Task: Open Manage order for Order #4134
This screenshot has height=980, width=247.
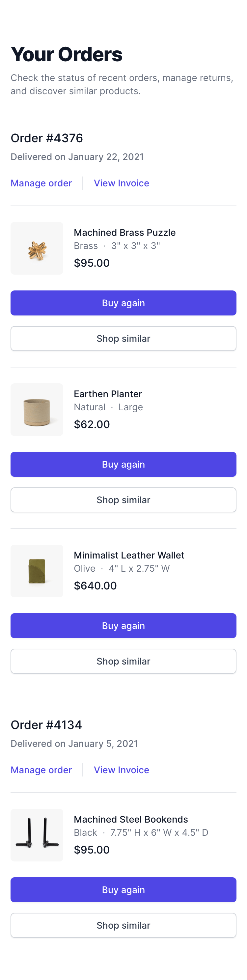Action: point(41,770)
